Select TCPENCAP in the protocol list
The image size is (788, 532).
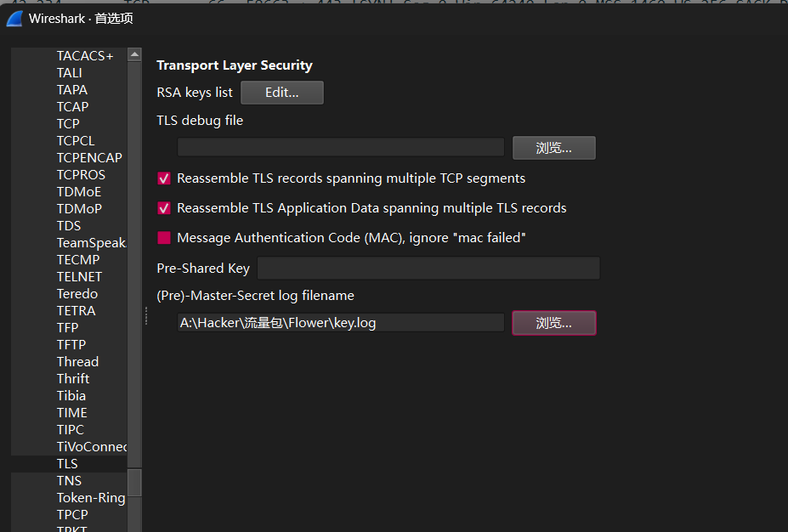(x=89, y=158)
